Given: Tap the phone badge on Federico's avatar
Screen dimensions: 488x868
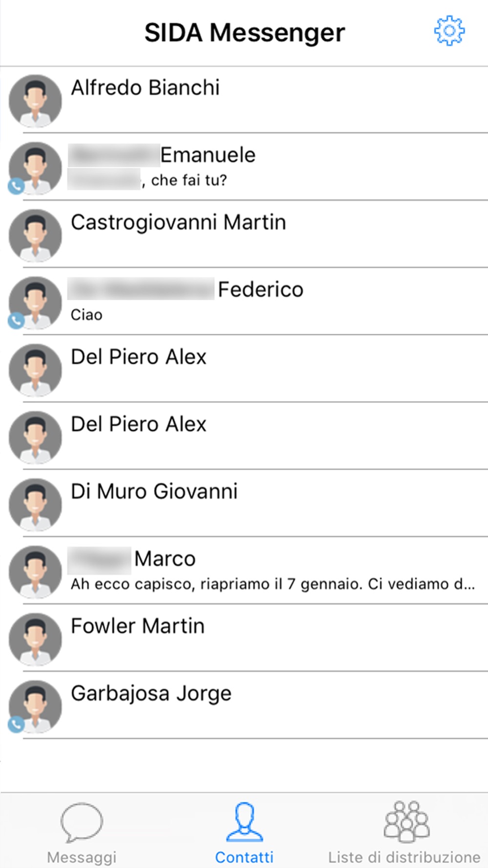Looking at the screenshot, I should [x=16, y=321].
